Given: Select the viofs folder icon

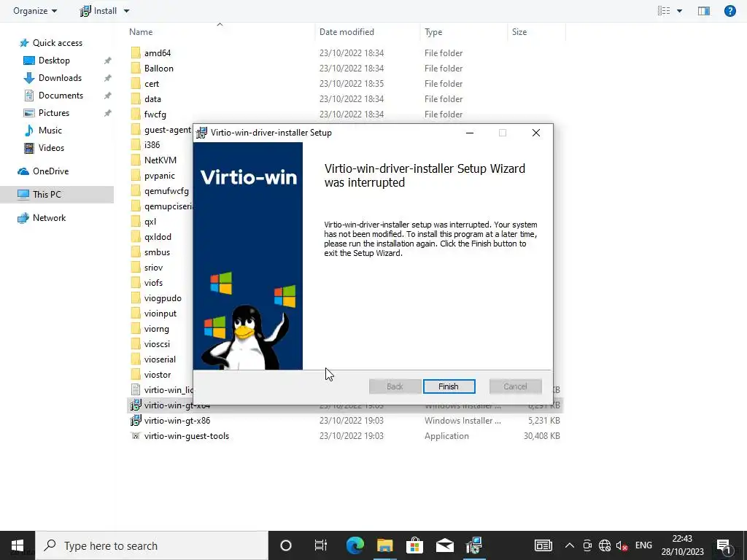Looking at the screenshot, I should point(136,283).
